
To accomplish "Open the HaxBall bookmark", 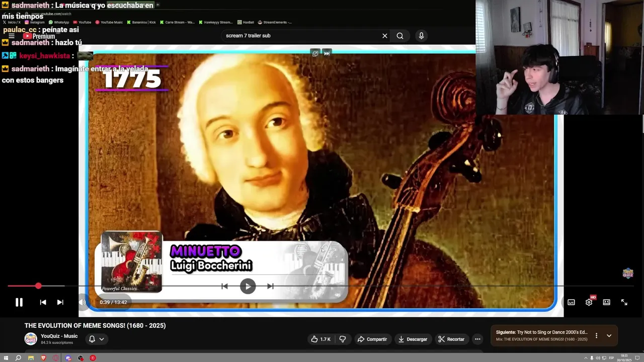I will coord(246,22).
